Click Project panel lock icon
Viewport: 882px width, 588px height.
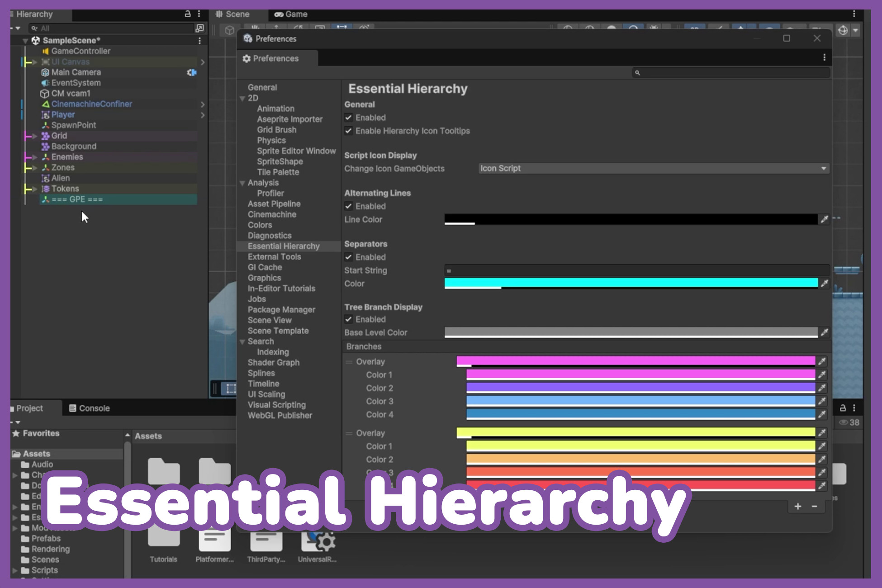tap(843, 408)
